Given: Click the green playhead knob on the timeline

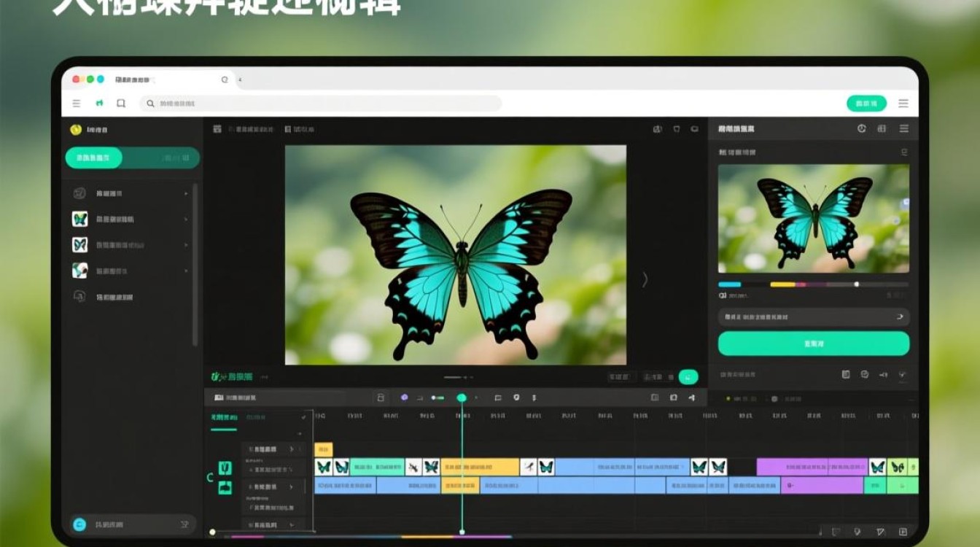Looking at the screenshot, I should (462, 397).
